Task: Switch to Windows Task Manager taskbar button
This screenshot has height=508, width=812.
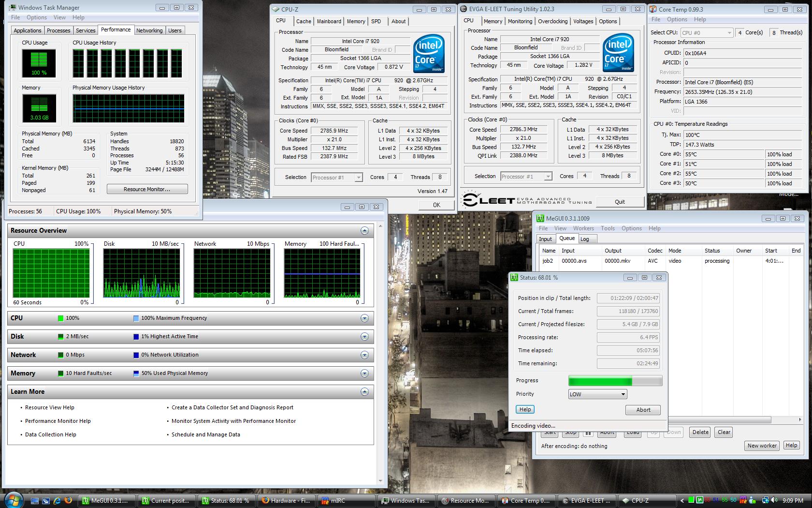Action: point(406,501)
